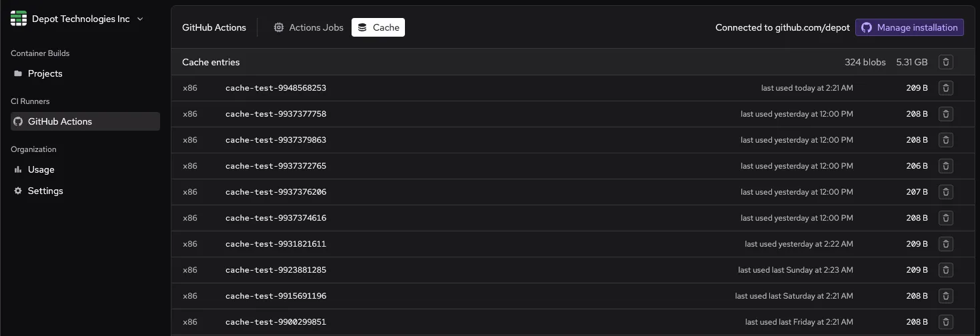Select the Cache tab
This screenshot has height=336, width=980.
[378, 27]
